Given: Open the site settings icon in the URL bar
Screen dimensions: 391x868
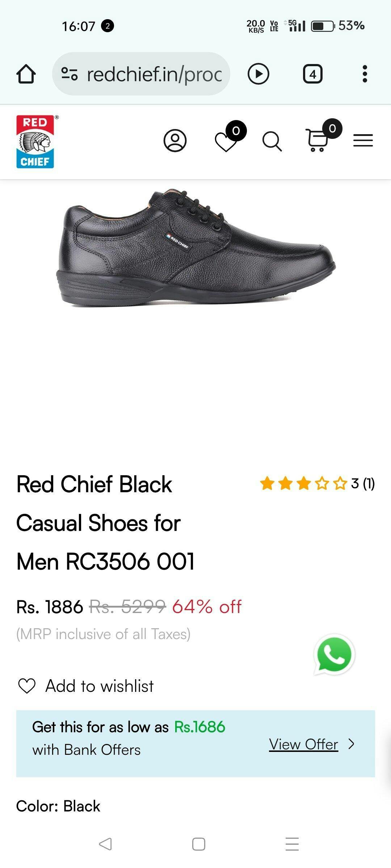Looking at the screenshot, I should [69, 74].
